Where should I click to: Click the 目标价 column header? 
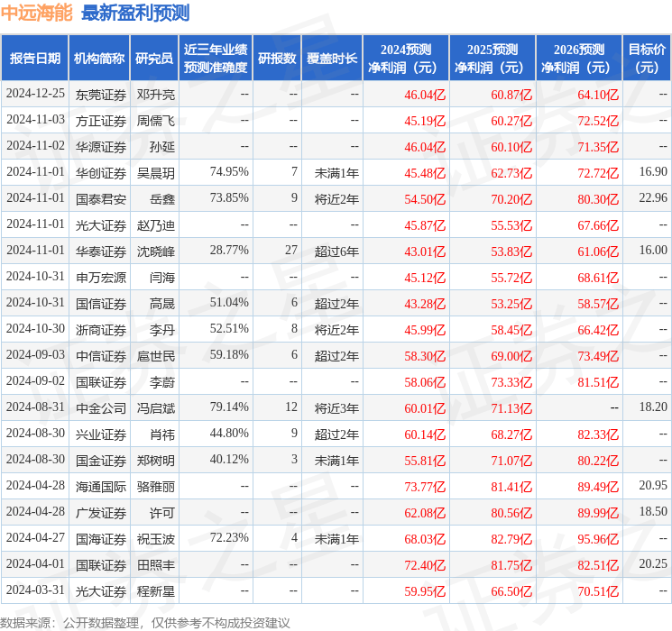click(x=647, y=58)
